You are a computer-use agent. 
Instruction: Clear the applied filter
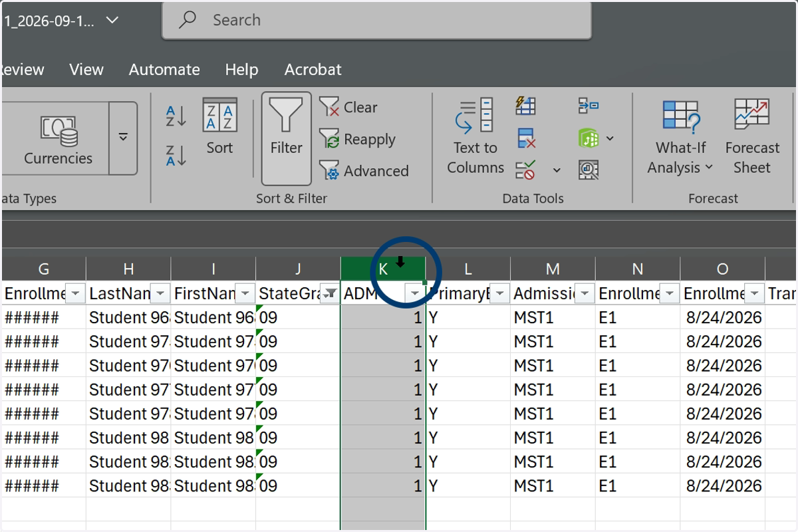tap(348, 107)
